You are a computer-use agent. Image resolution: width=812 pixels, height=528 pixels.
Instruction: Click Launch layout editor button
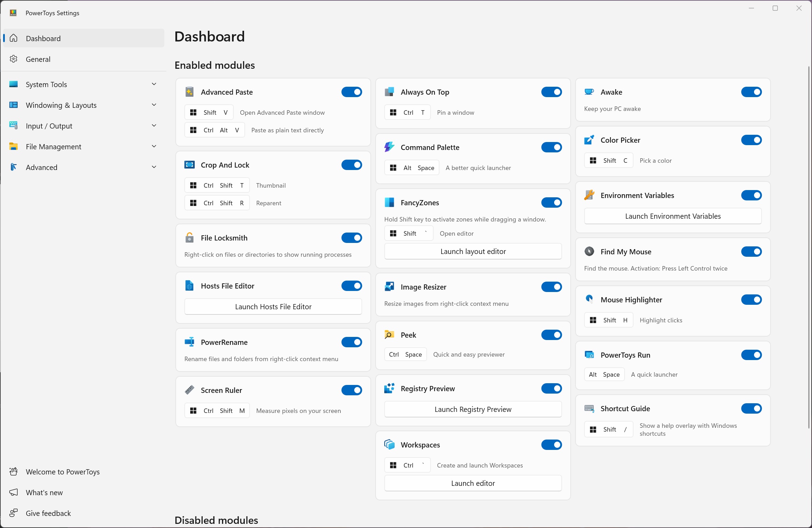(x=473, y=251)
